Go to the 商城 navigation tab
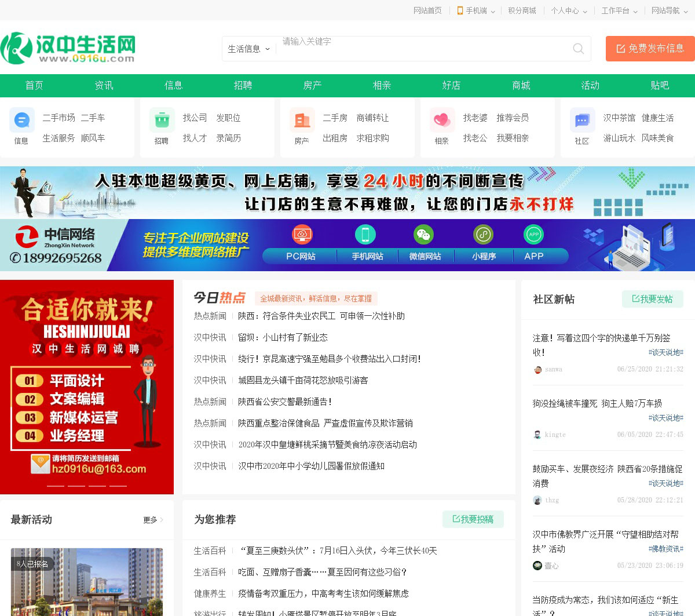Viewport: 695px width, 616px height. click(521, 85)
